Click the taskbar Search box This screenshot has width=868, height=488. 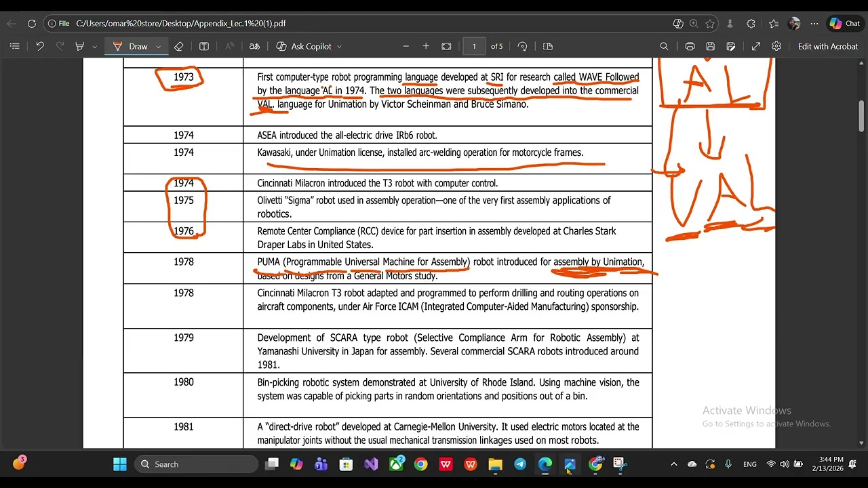(x=196, y=464)
